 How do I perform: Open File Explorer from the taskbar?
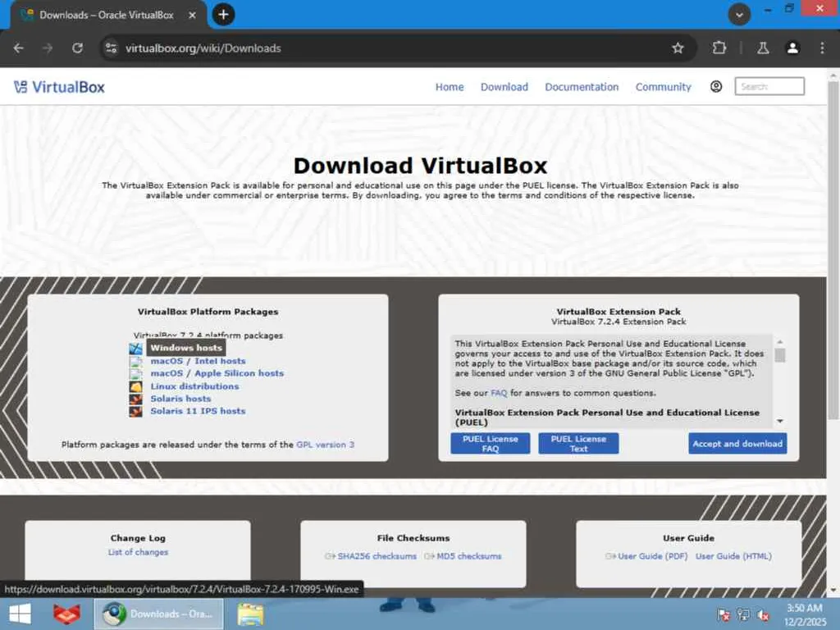(x=250, y=614)
